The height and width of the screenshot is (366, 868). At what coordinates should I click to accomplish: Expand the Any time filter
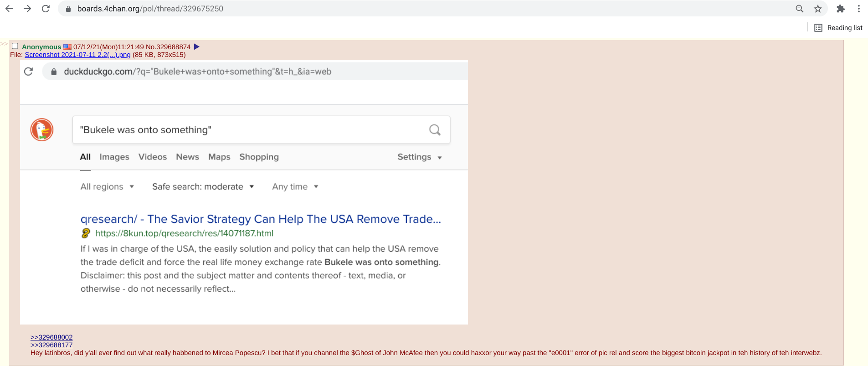tap(295, 186)
